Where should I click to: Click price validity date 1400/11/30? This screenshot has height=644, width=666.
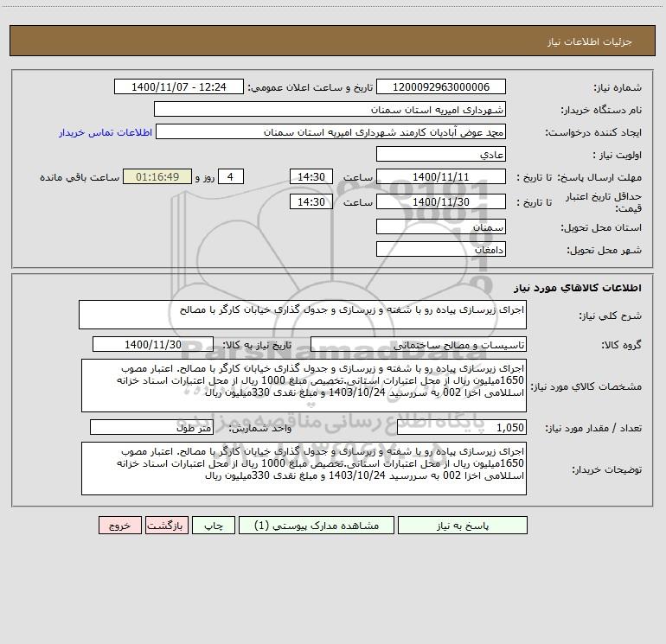[x=441, y=201]
